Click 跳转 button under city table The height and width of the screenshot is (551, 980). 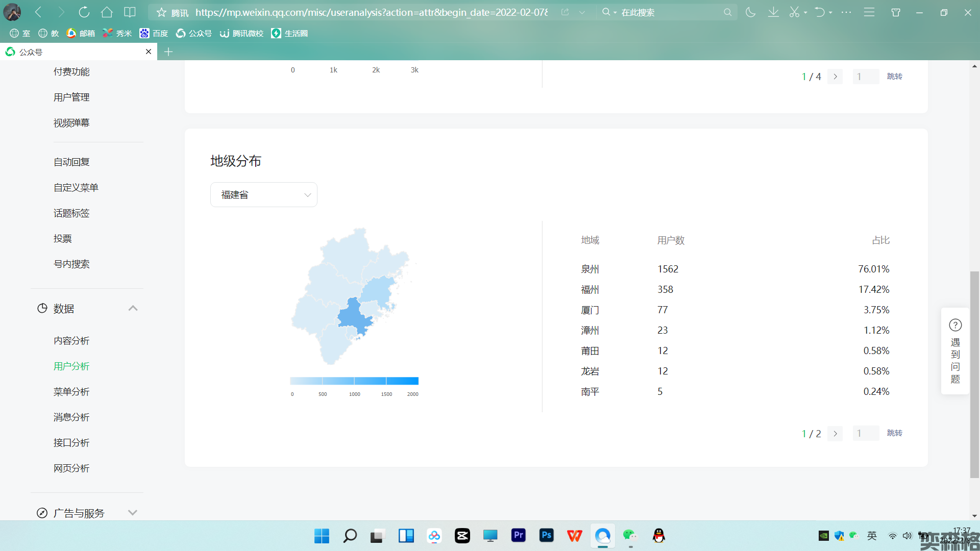coord(894,433)
